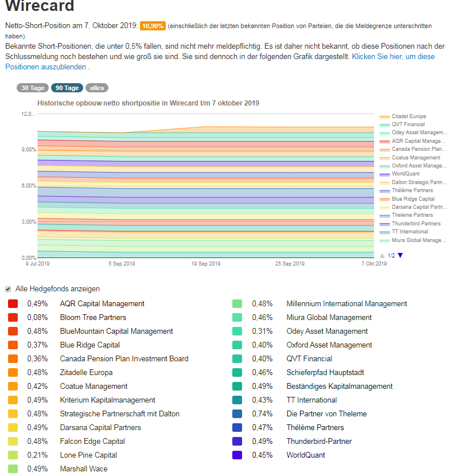Open Strategische Partnerschaft mit Dalton entry
Screen dimensions: 452x476
coord(120,413)
